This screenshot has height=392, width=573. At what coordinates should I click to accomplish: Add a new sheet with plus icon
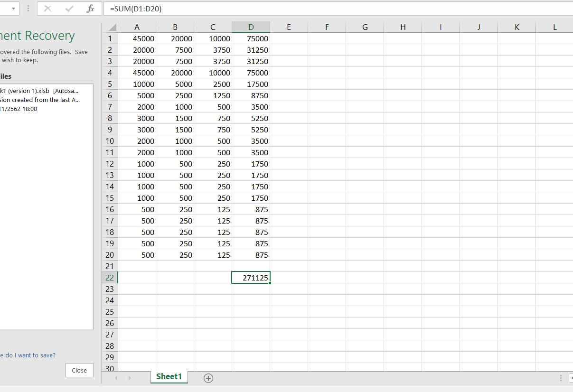tap(208, 378)
